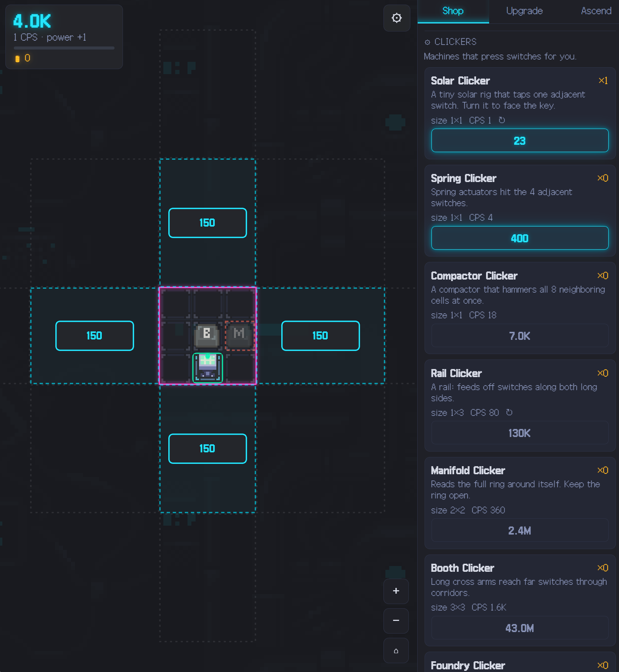Click the '1 CPS · power +1' text

(x=50, y=37)
